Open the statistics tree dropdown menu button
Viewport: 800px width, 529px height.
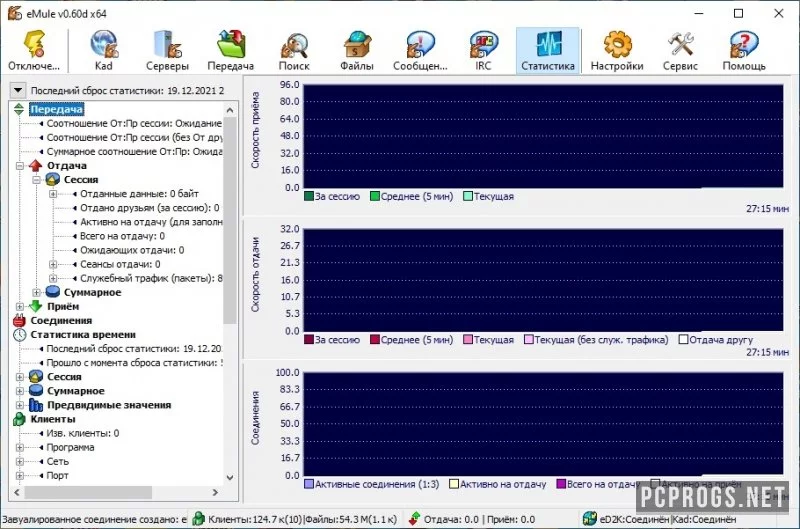pos(18,91)
